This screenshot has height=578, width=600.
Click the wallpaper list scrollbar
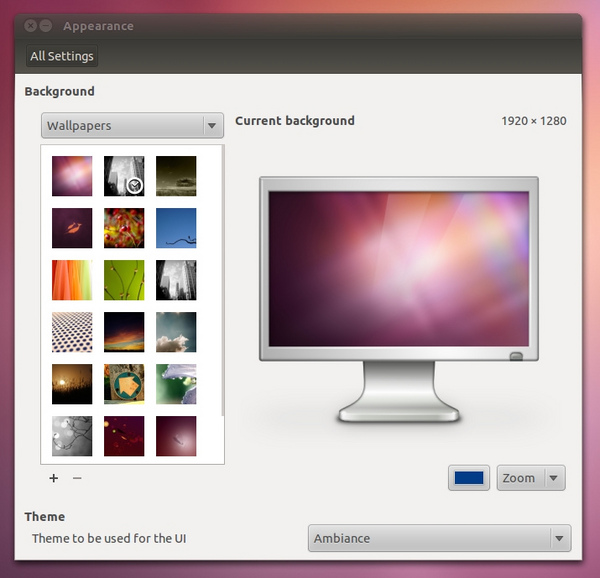[x=223, y=281]
